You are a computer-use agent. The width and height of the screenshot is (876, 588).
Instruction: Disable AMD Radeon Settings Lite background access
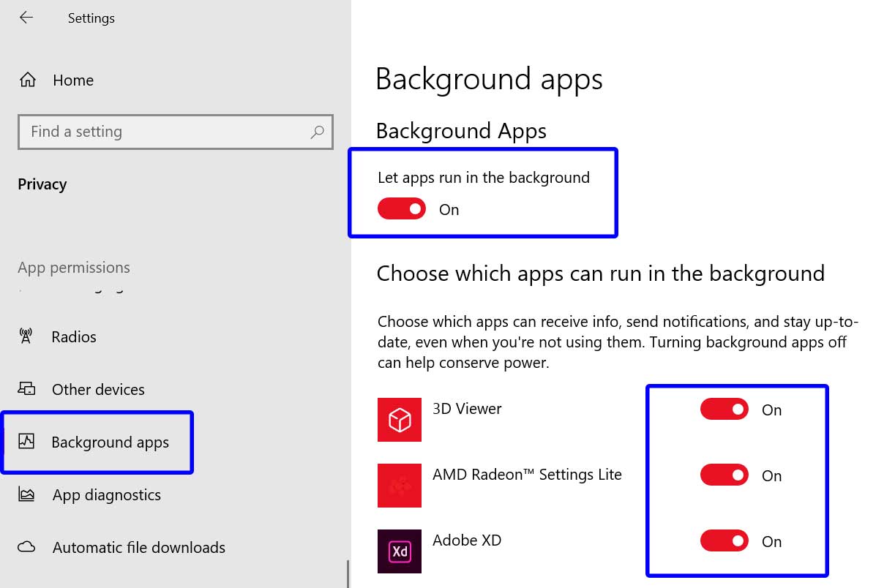pyautogui.click(x=724, y=475)
